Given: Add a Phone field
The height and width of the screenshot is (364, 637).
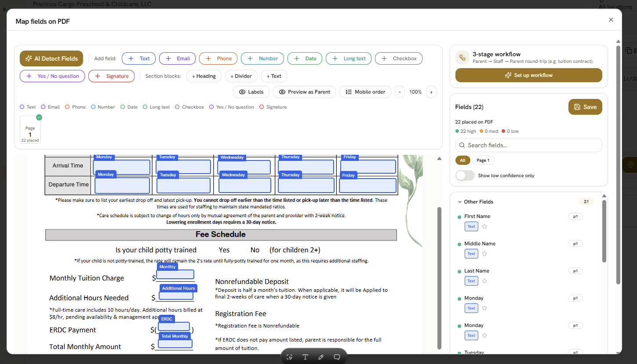Looking at the screenshot, I should coord(218,58).
